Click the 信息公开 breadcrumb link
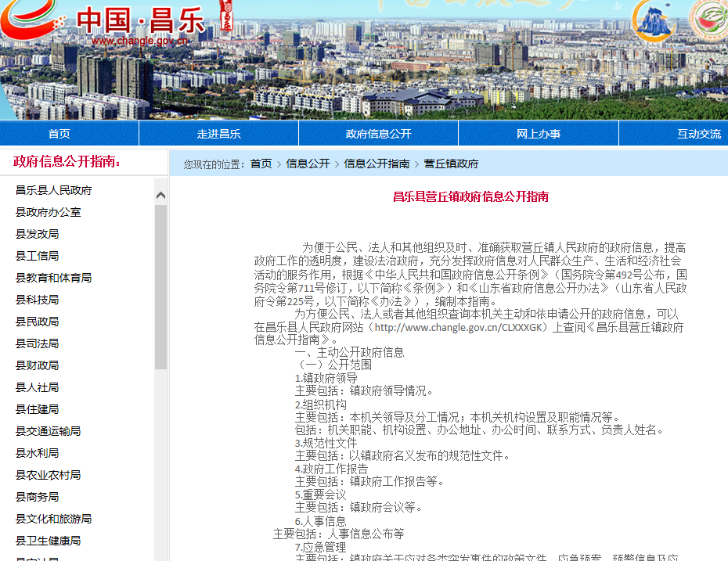Viewport: 728px width, 561px height. click(x=308, y=164)
